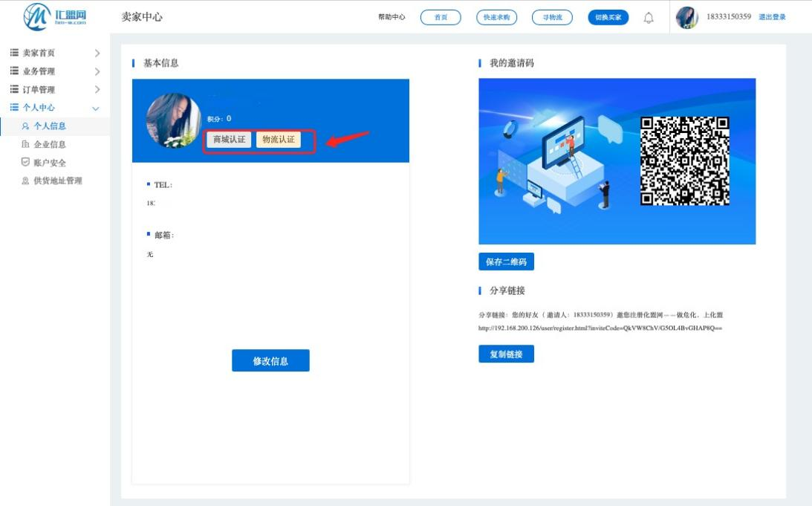Click the 基本信息 heading
This screenshot has width=812, height=506.
click(160, 63)
